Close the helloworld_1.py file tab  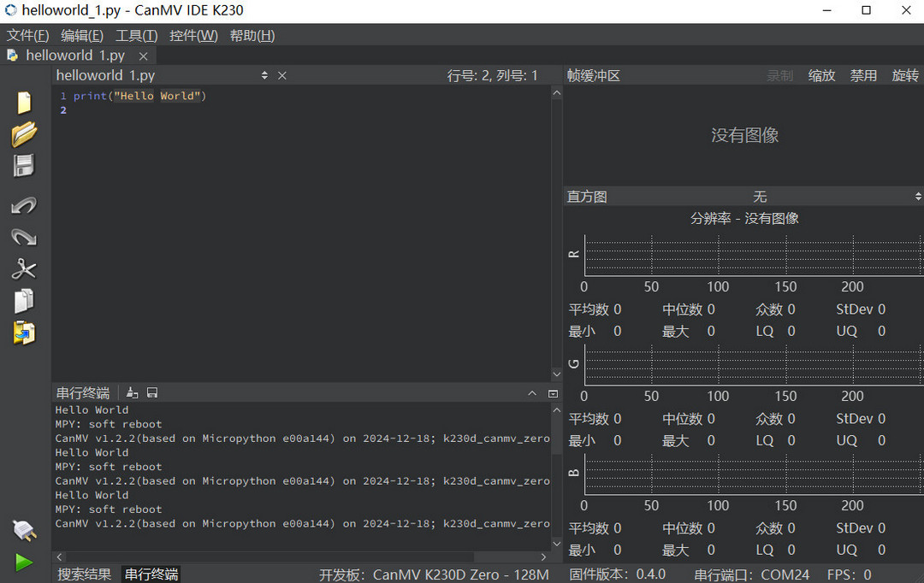[143, 56]
